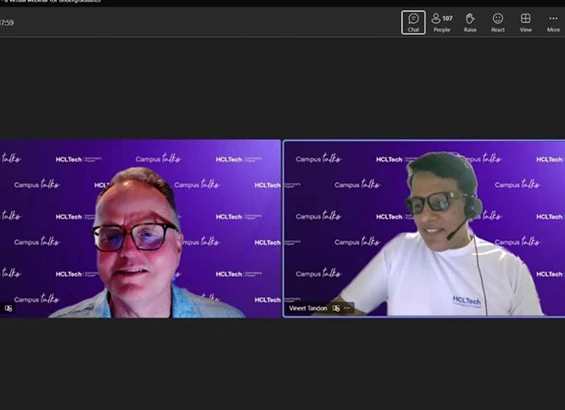Open the React smiley icon
Image resolution: width=565 pixels, height=410 pixels.
498,18
